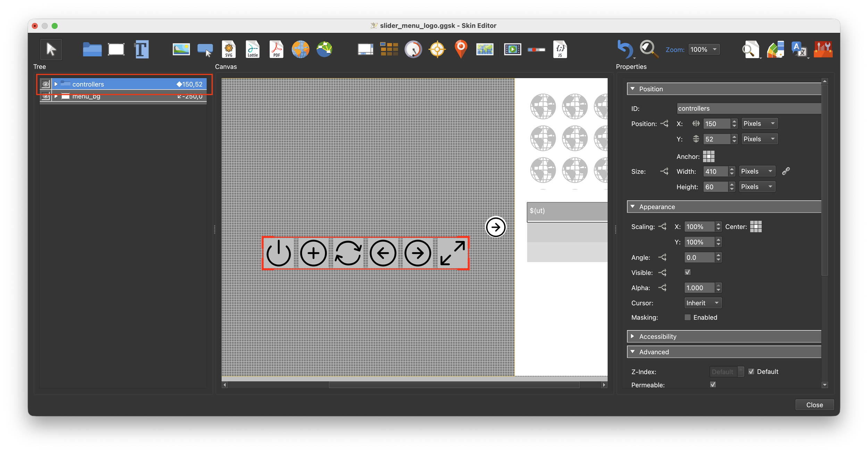Insert a PDF element
The width and height of the screenshot is (868, 453).
(x=276, y=49)
